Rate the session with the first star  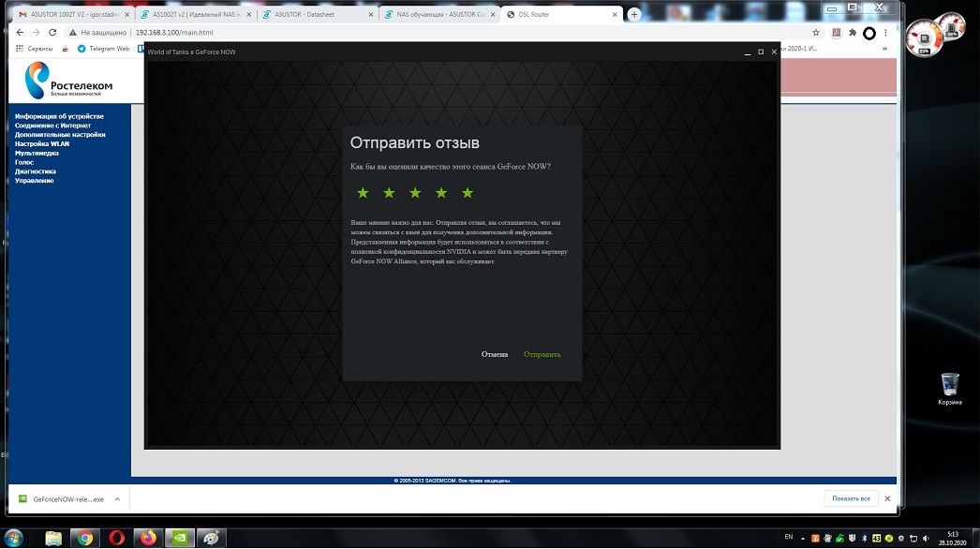tap(363, 193)
